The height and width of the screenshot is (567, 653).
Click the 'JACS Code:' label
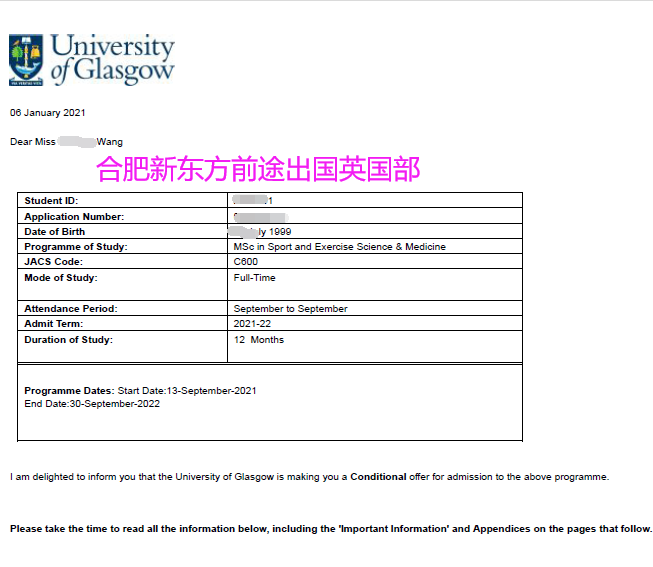53,262
